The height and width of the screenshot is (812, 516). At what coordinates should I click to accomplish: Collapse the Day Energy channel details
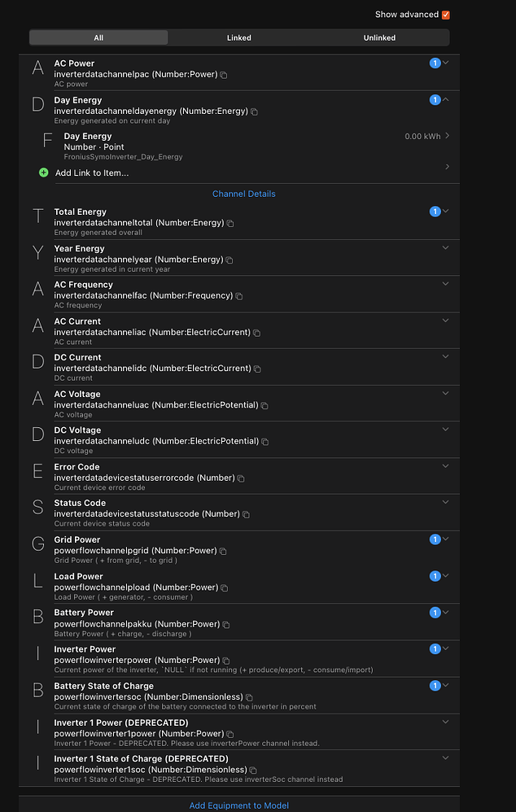coord(445,99)
